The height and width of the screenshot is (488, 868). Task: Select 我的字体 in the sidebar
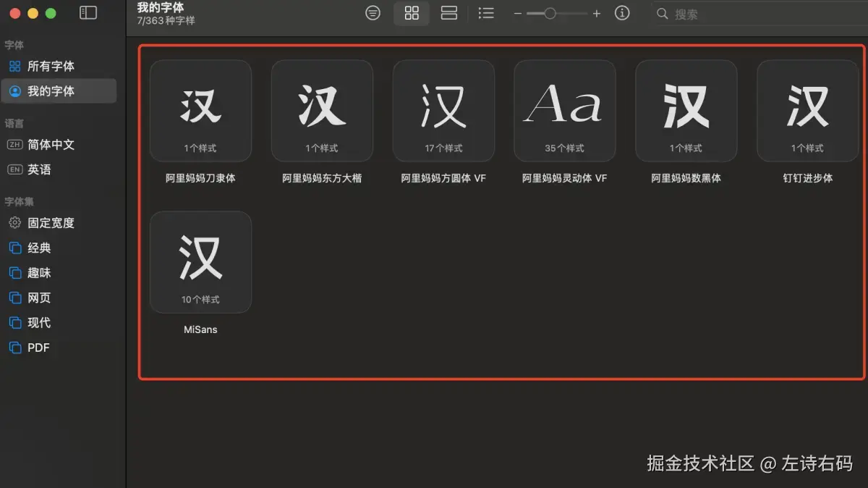[59, 91]
